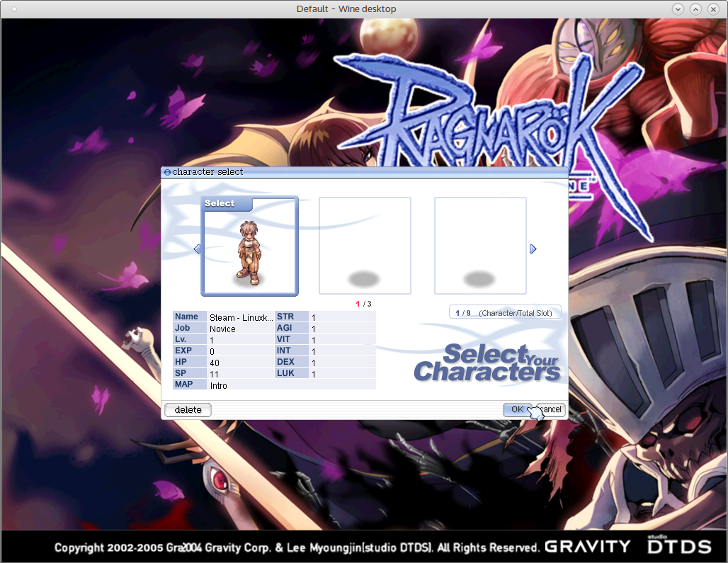Click the AGI stat label
This screenshot has height=563, width=728.
[x=291, y=328]
